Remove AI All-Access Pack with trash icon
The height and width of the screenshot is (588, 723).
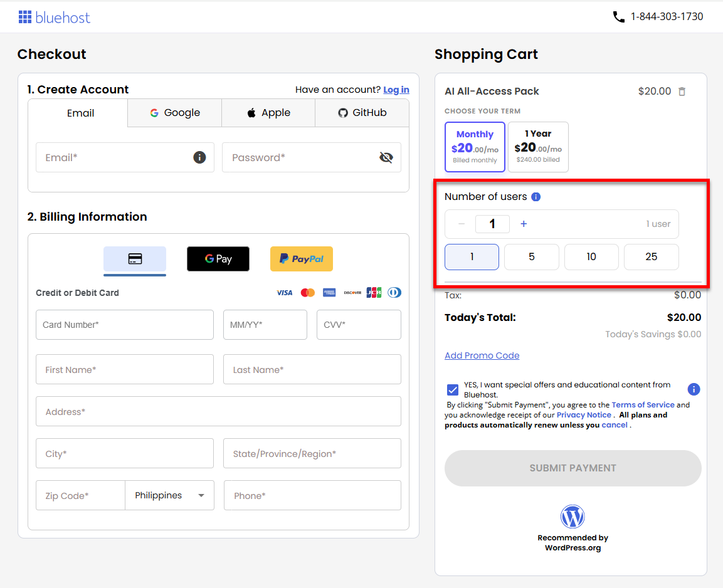click(682, 92)
